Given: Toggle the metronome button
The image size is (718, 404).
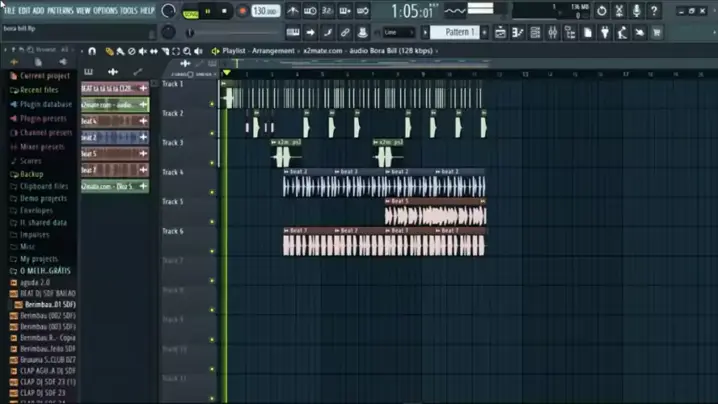Looking at the screenshot, I should pyautogui.click(x=293, y=11).
